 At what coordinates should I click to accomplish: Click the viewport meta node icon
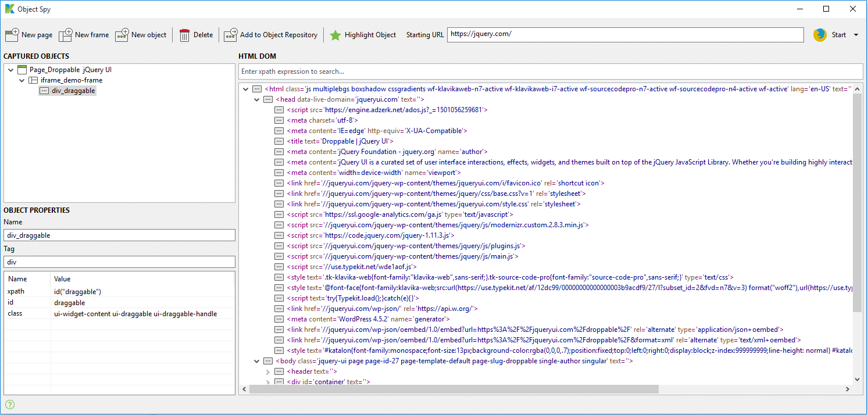point(280,173)
